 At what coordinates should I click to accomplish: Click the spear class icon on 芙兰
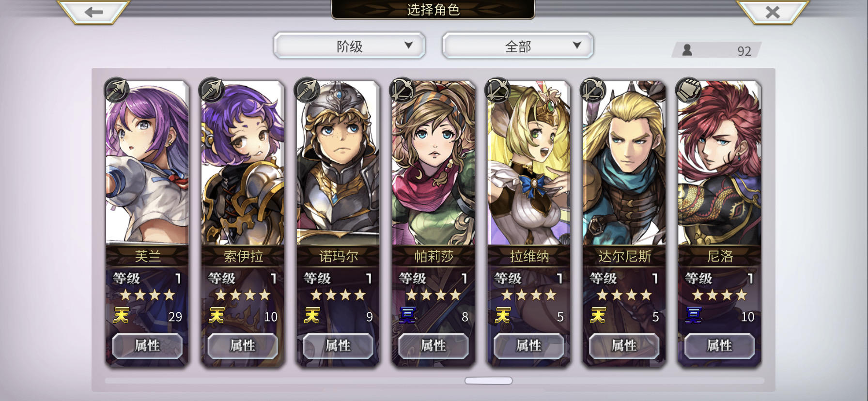click(117, 90)
